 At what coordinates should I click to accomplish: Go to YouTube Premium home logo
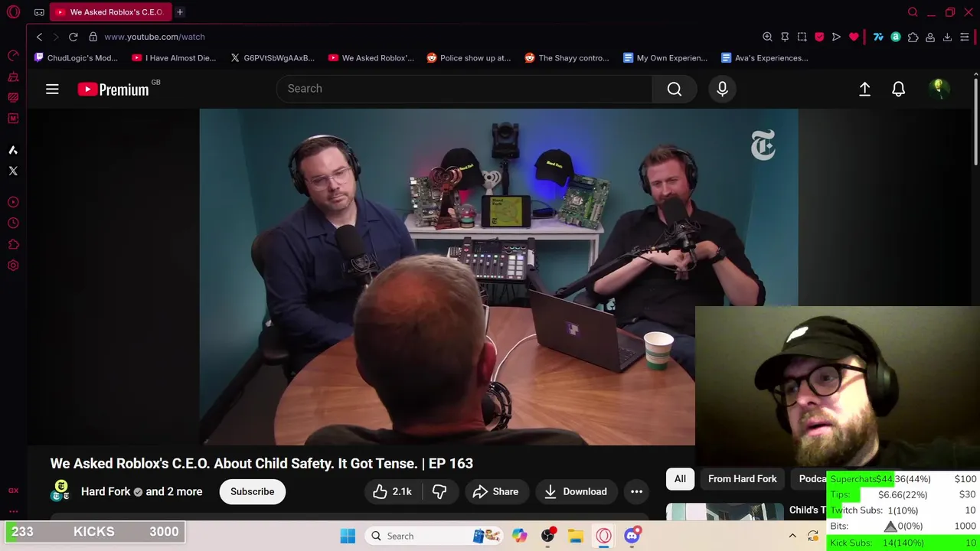(113, 90)
